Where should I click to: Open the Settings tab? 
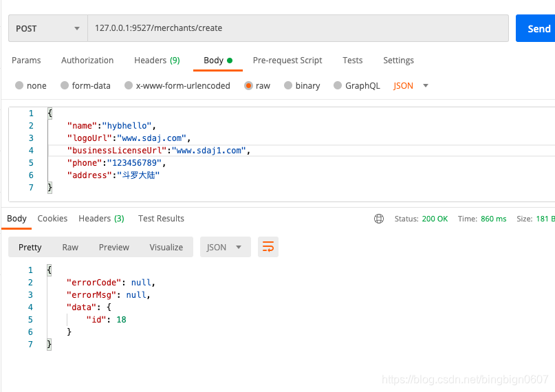click(398, 61)
